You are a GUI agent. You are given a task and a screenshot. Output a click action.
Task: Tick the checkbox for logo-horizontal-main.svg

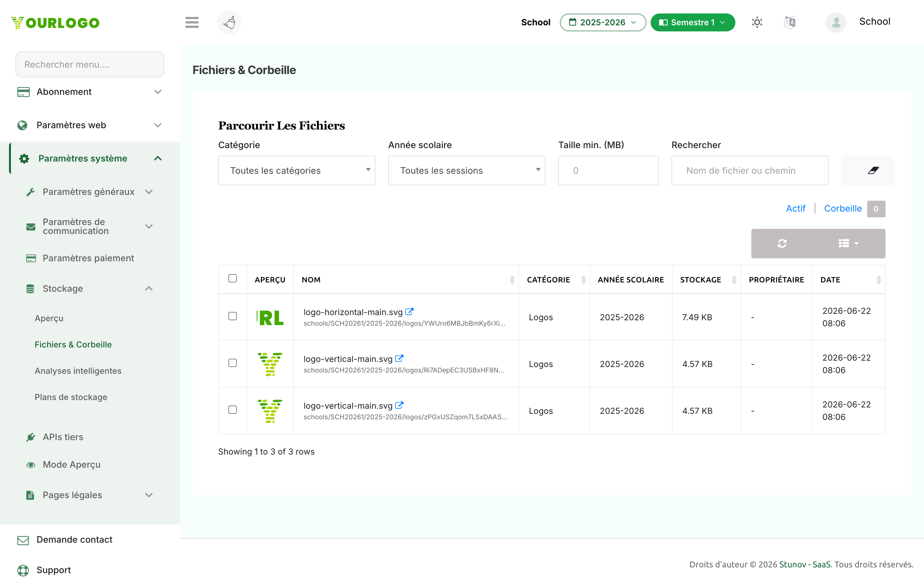(233, 316)
